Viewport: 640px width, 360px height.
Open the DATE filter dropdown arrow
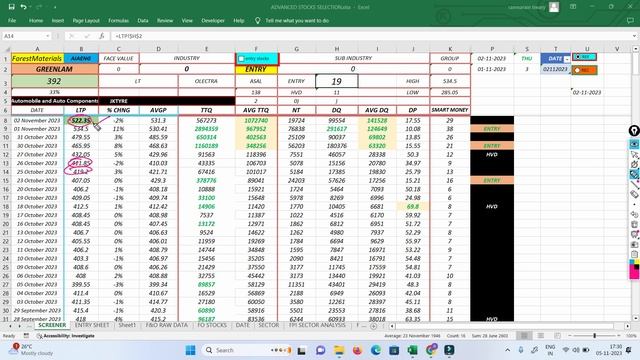(x=567, y=60)
